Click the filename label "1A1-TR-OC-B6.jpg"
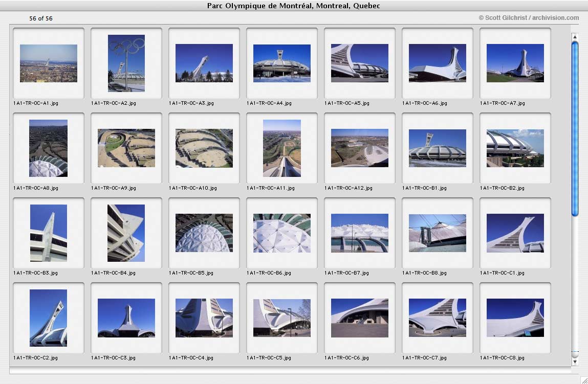 [269, 273]
